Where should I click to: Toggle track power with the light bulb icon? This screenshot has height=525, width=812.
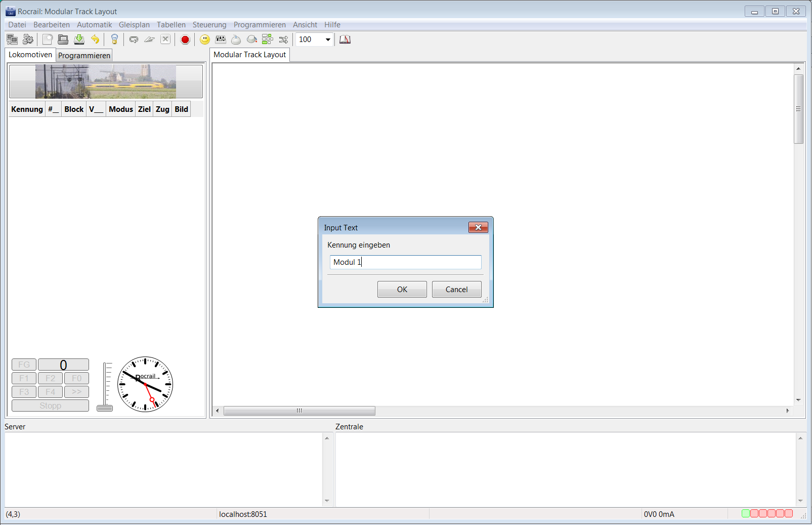114,39
